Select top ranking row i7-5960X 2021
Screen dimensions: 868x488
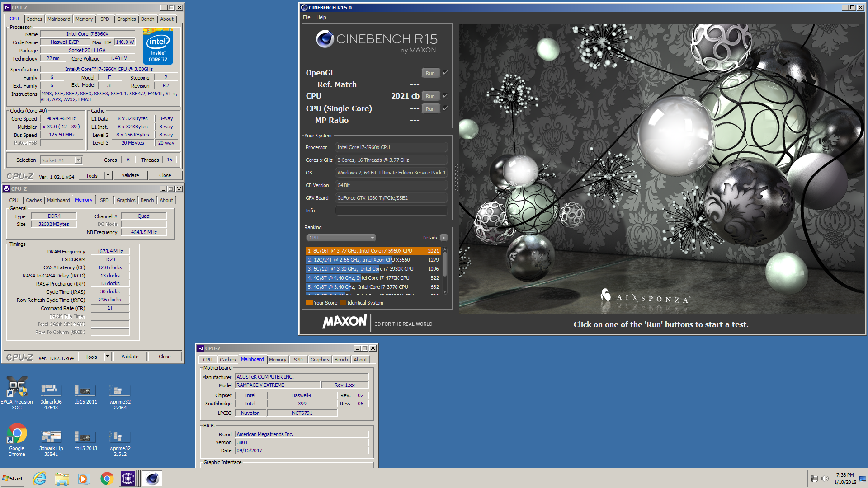(x=373, y=251)
